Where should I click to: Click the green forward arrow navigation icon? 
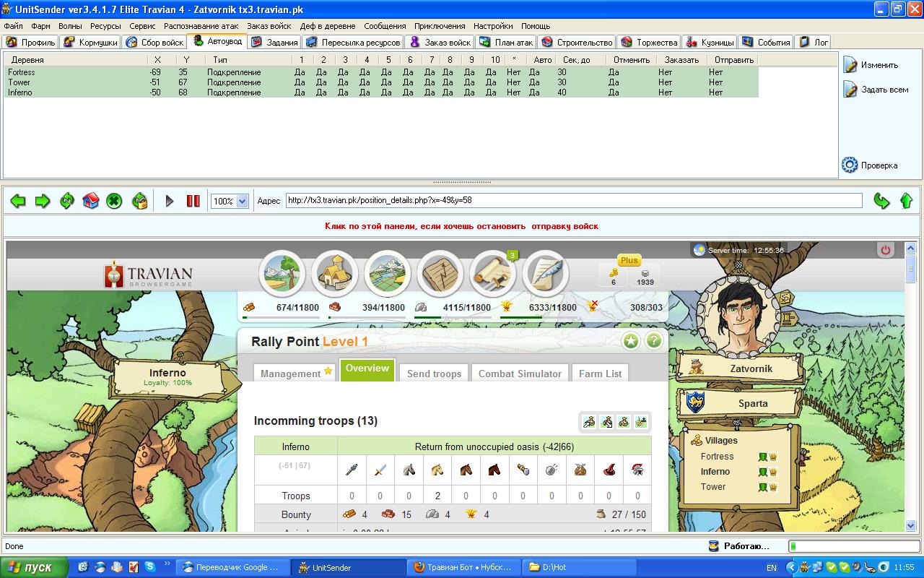coord(43,201)
